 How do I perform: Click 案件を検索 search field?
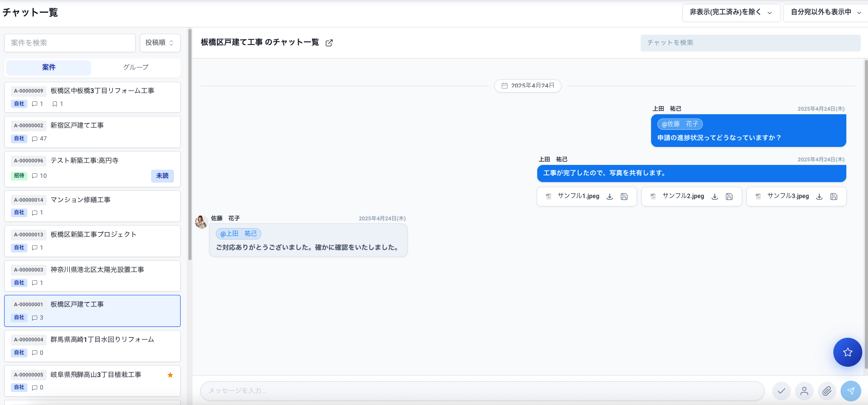click(x=70, y=43)
